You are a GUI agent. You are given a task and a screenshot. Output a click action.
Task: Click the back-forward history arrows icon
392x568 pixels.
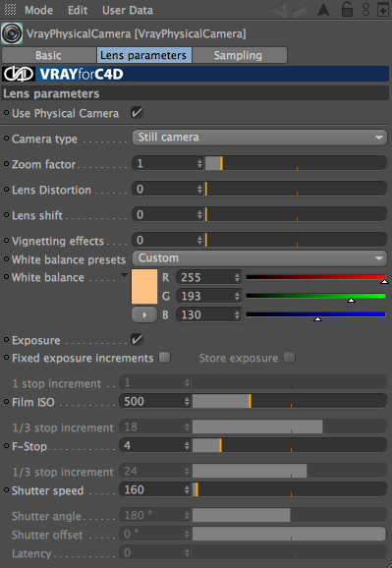click(290, 10)
